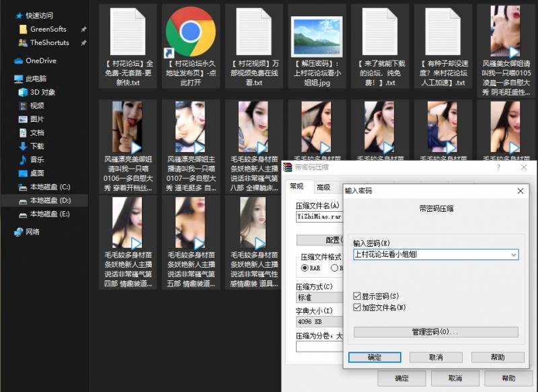This screenshot has height=392, width=538.
Task: Toggle the 加密文件名 checkbox
Action: [357, 307]
